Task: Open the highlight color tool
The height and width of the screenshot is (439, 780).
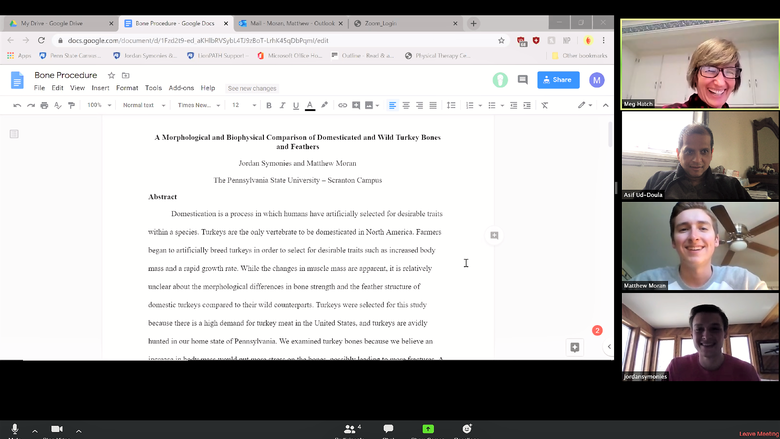Action: [324, 105]
